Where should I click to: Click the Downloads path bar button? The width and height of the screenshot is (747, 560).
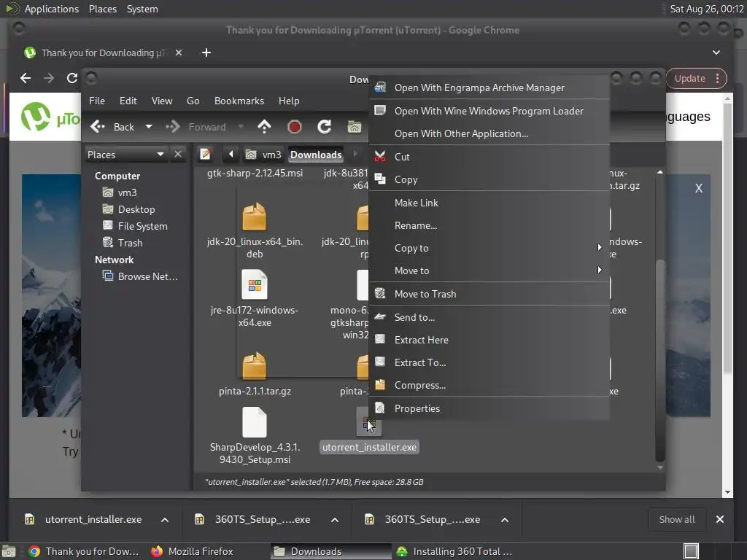coord(316,155)
